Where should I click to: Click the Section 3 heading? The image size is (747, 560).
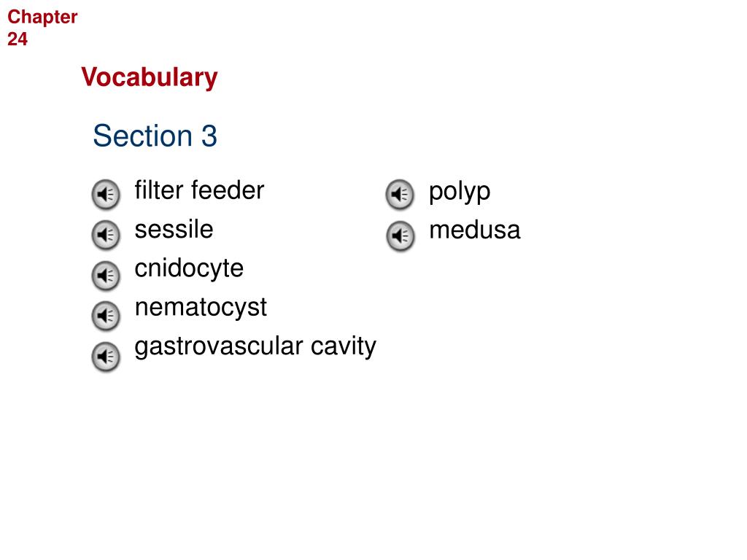click(155, 136)
